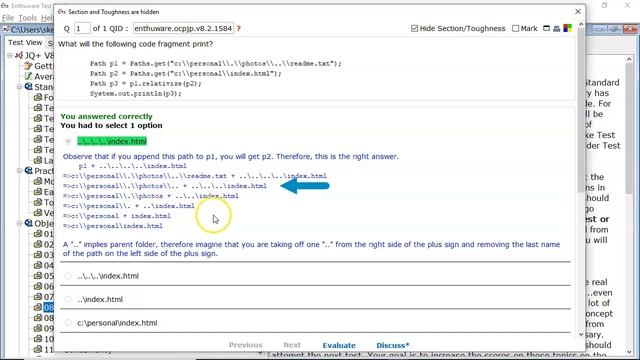Click the test icon beside 'To' tree row
Image resolution: width=640 pixels, height=360 pixels.
tap(38, 202)
